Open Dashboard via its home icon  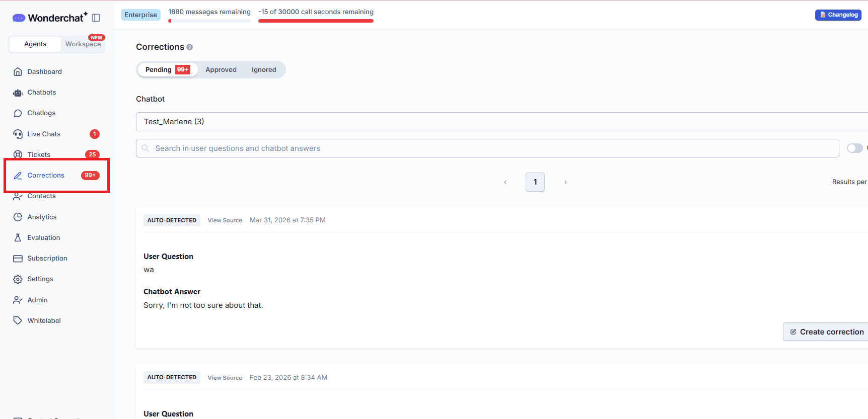[x=18, y=71]
